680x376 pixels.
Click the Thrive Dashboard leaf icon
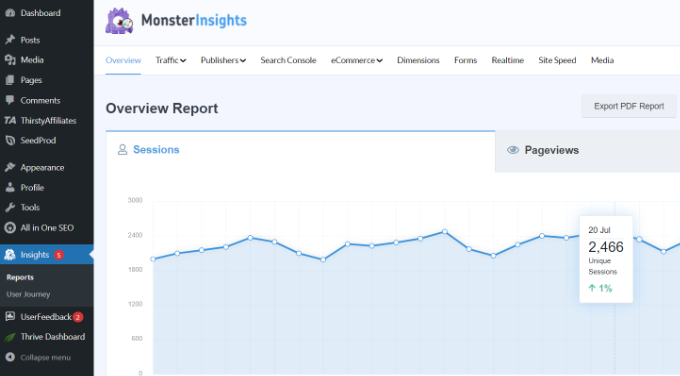pos(10,337)
